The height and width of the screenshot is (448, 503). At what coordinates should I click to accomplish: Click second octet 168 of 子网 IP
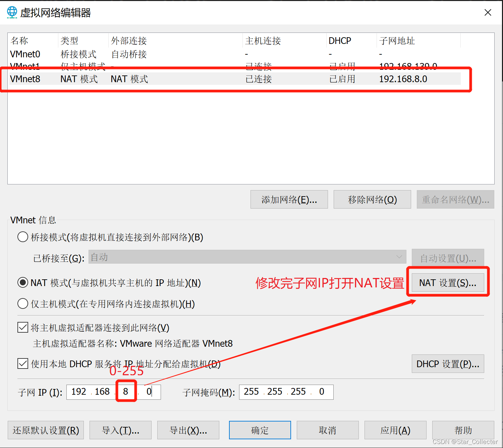pyautogui.click(x=102, y=392)
